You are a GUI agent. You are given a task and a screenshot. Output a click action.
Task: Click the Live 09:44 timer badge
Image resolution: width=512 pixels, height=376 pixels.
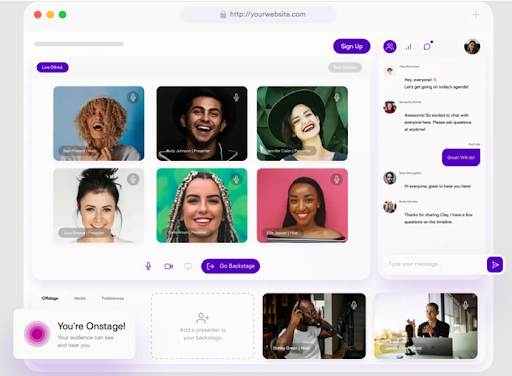point(52,67)
